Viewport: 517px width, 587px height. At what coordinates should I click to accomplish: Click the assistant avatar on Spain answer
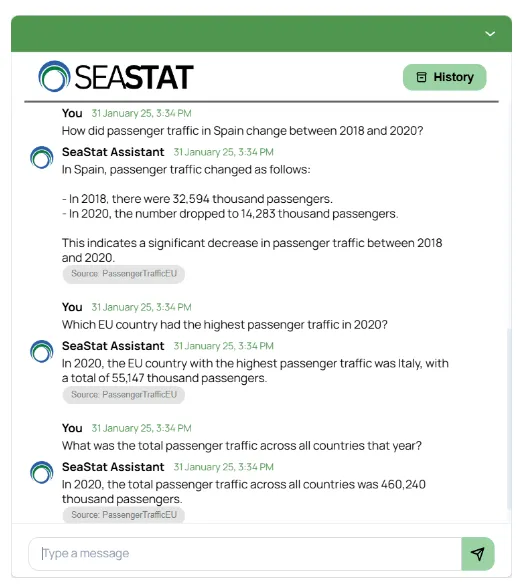42,157
